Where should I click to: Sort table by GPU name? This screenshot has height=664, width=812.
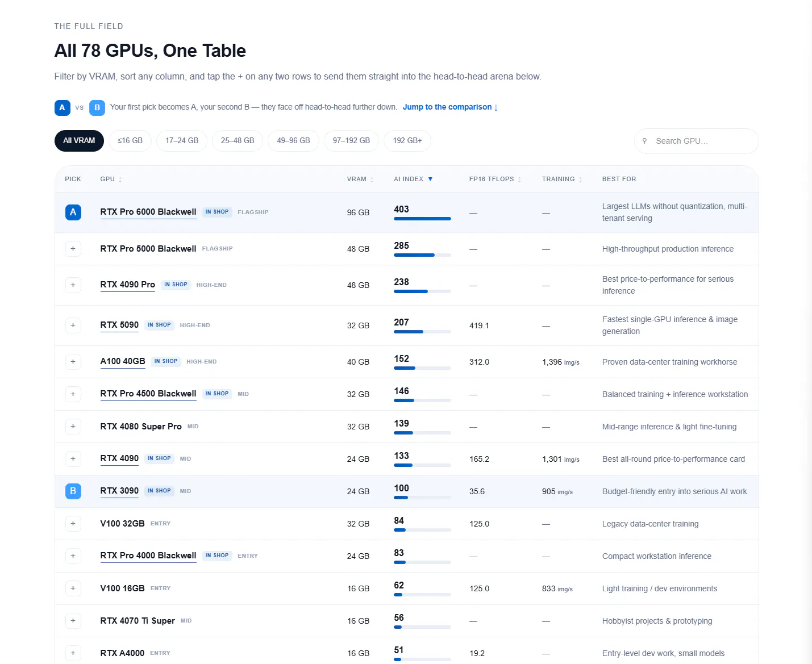pyautogui.click(x=111, y=179)
